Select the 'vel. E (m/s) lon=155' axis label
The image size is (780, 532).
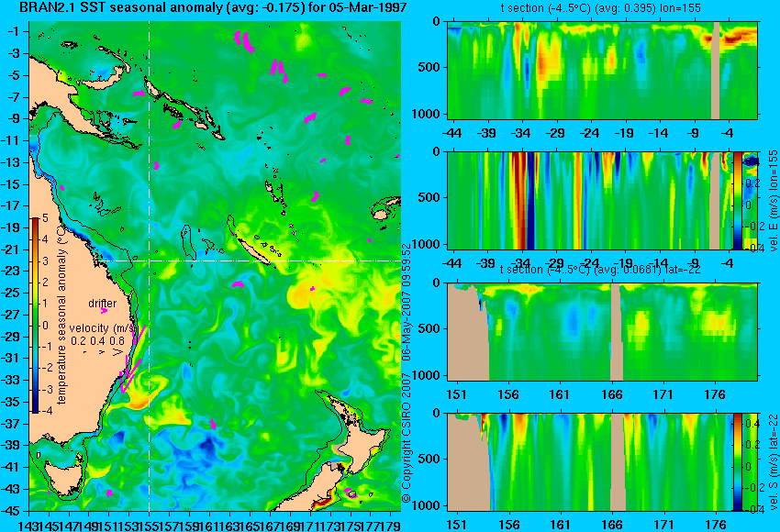click(773, 200)
